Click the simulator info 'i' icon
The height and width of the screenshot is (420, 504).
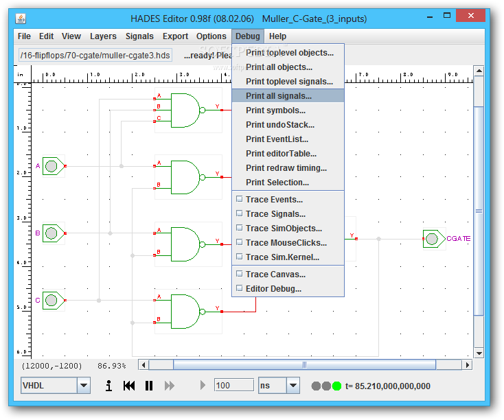coord(109,386)
